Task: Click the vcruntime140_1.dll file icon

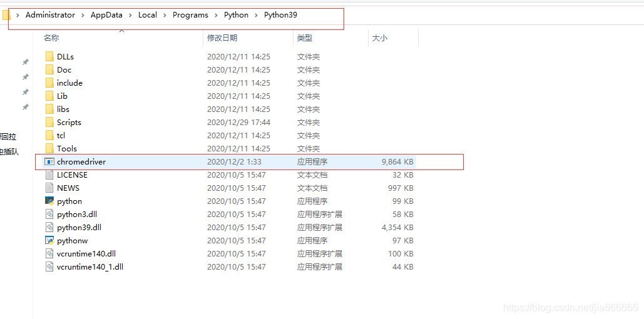Action: [49, 267]
